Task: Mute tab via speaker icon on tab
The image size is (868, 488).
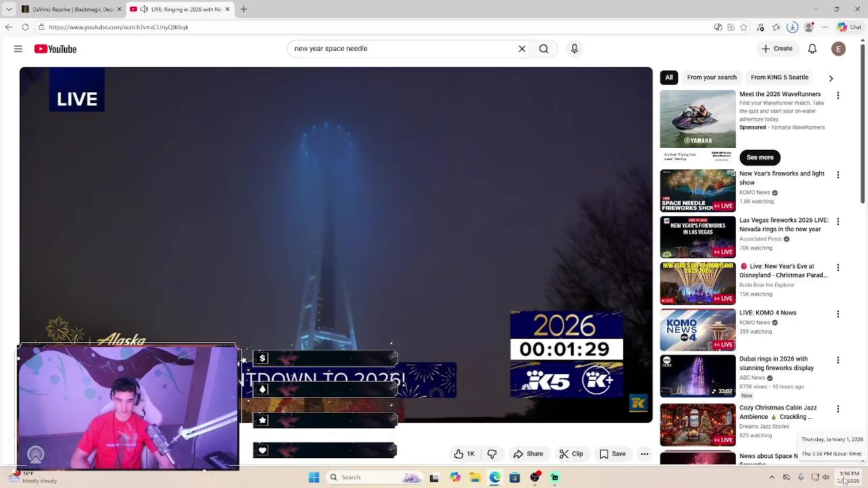Action: tap(144, 9)
